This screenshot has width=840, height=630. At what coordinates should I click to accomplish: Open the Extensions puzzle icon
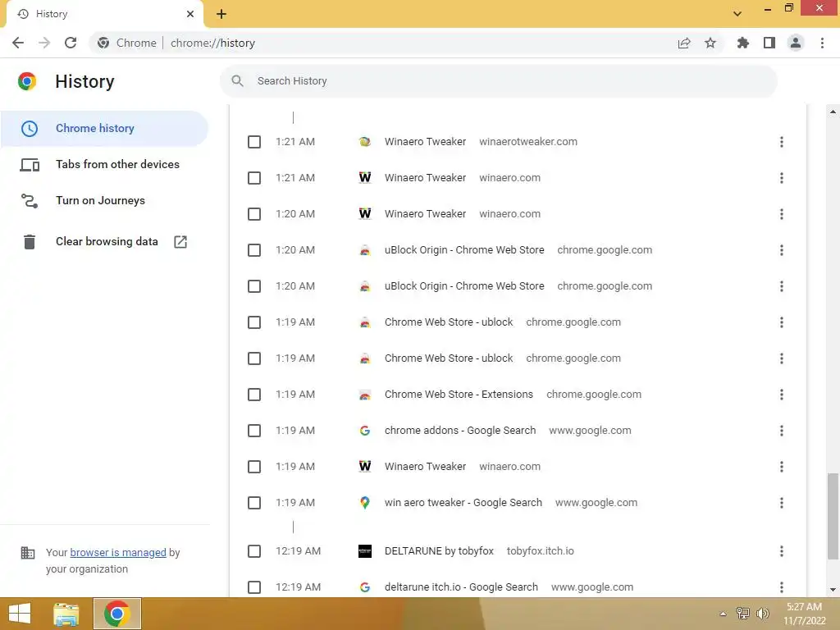click(x=743, y=43)
